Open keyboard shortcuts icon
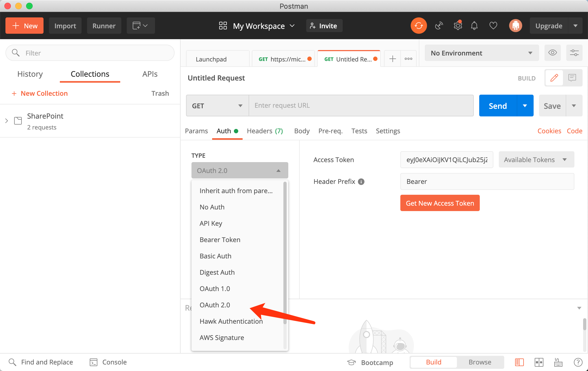Image resolution: width=588 pixels, height=371 pixels. pos(558,362)
